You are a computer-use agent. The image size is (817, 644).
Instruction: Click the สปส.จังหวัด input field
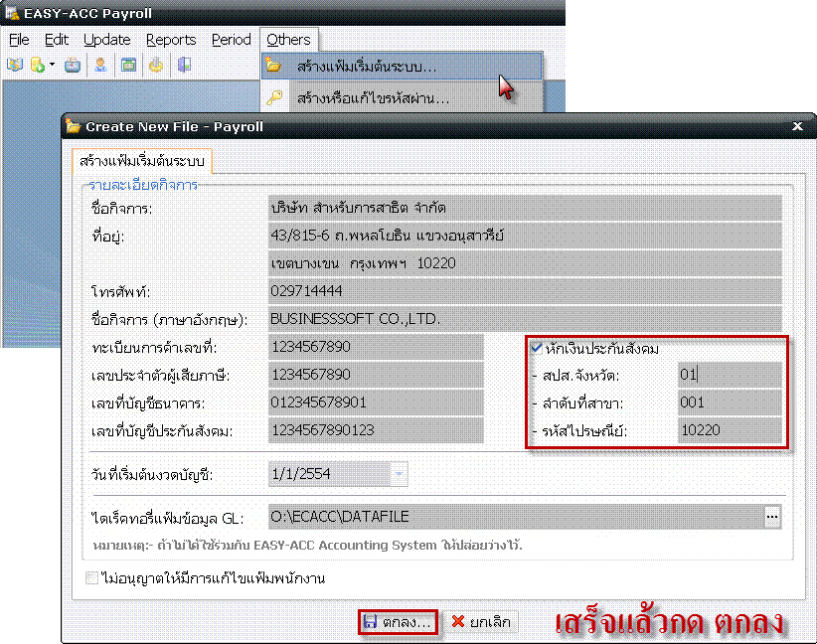click(x=730, y=375)
